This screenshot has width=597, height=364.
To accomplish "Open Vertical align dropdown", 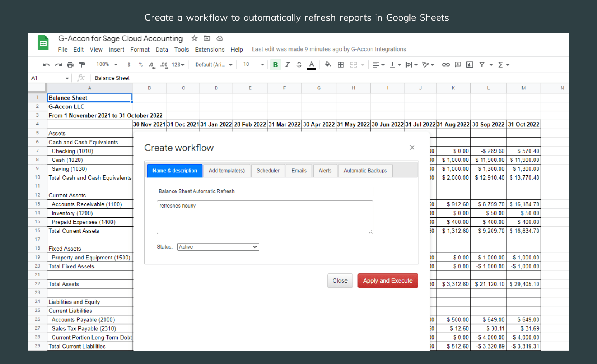I will pos(395,65).
